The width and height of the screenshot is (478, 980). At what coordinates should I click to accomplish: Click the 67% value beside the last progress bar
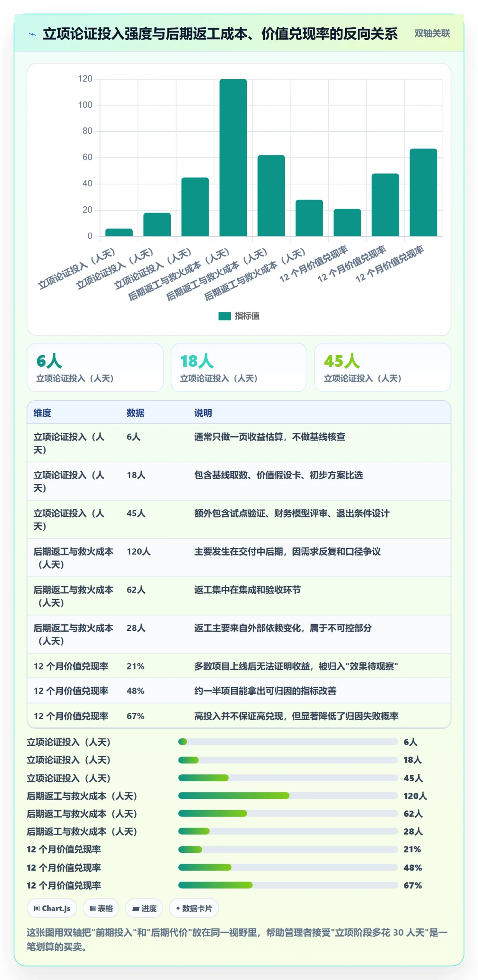pyautogui.click(x=413, y=885)
